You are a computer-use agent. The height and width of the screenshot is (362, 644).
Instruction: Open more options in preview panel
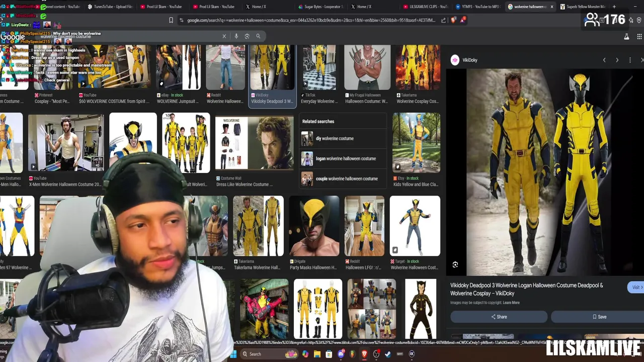pyautogui.click(x=630, y=60)
